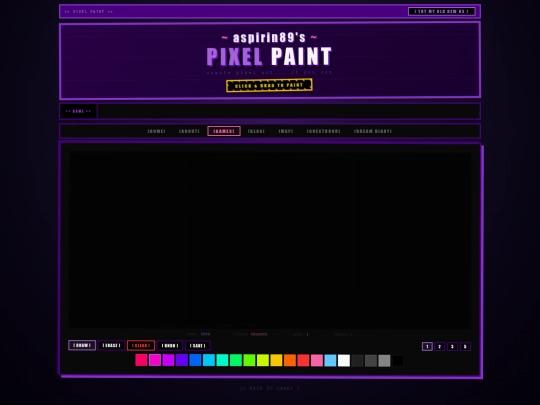Open the highlighted GAMES nav item
The height and width of the screenshot is (405, 540).
tap(224, 131)
